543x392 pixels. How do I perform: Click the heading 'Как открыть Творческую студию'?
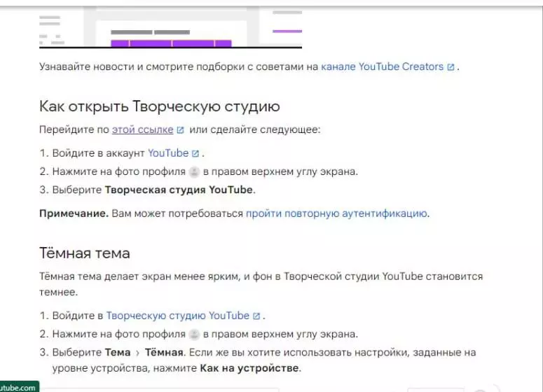tap(160, 106)
